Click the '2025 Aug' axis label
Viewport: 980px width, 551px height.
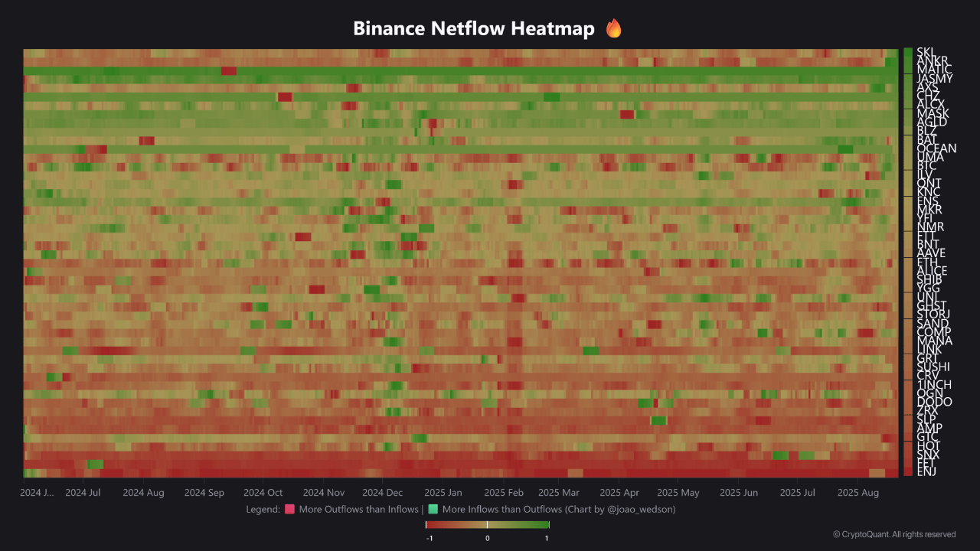tap(858, 493)
